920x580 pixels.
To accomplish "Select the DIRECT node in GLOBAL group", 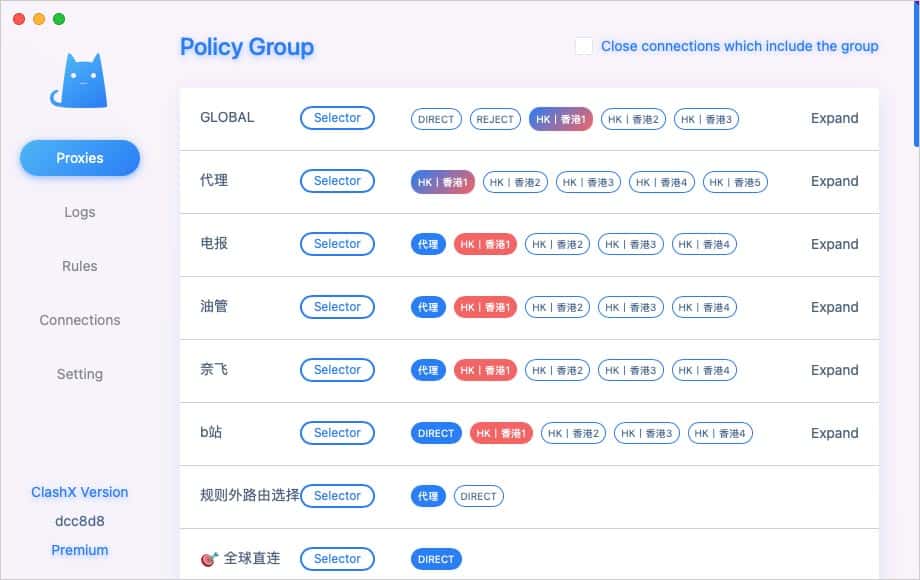I will coord(435,118).
